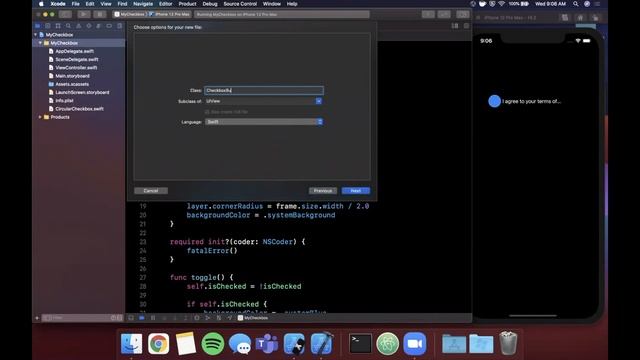
Task: Select Main.storyboard in navigator
Action: click(x=72, y=76)
